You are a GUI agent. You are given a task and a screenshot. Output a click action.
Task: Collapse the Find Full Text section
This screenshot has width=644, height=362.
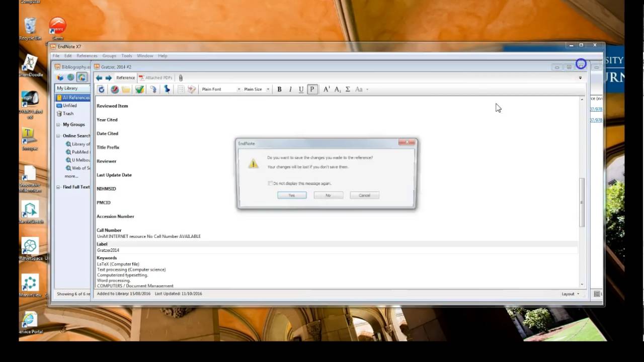pyautogui.click(x=58, y=187)
